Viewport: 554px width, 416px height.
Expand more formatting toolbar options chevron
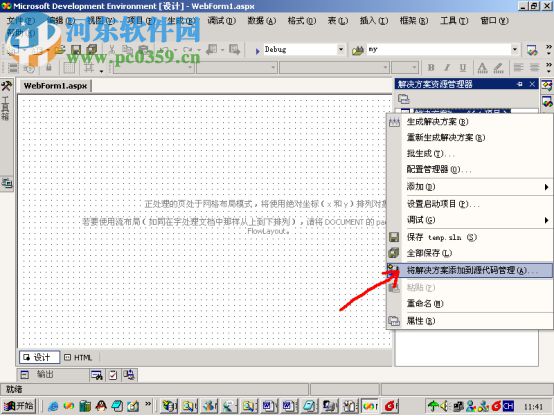coord(549,67)
